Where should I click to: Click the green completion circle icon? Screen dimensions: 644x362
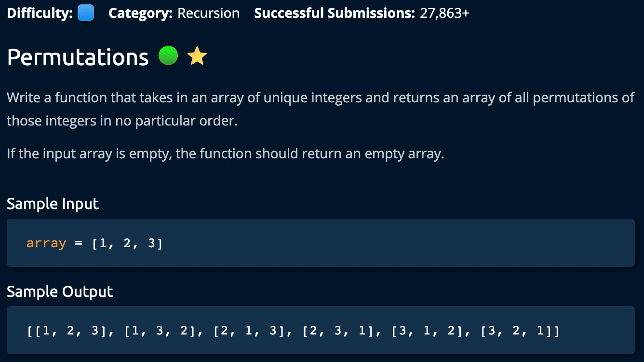coord(168,56)
